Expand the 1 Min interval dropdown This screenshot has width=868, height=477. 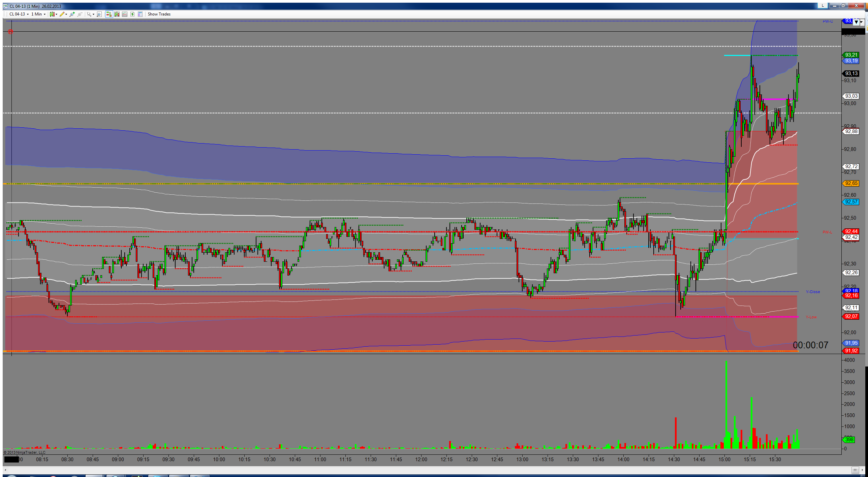tap(38, 14)
